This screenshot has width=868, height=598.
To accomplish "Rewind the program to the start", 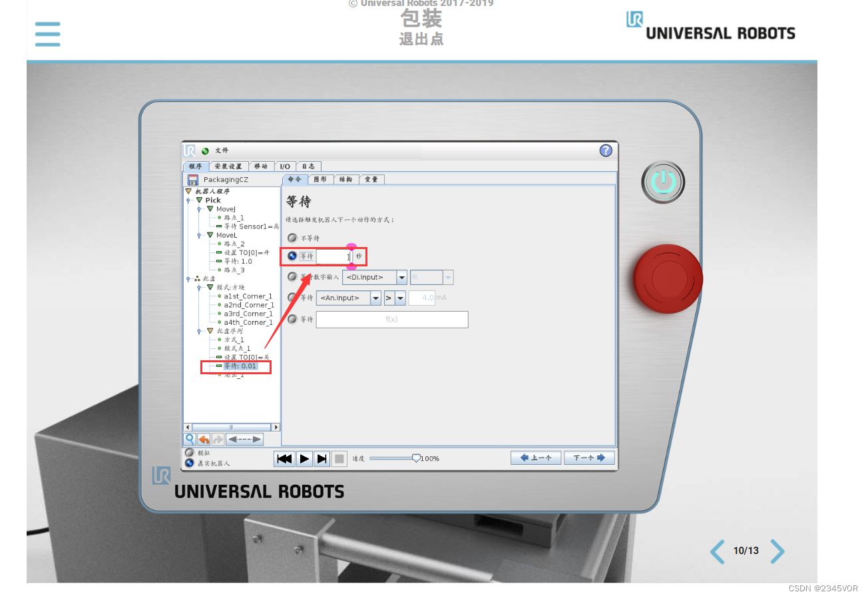I will click(284, 458).
